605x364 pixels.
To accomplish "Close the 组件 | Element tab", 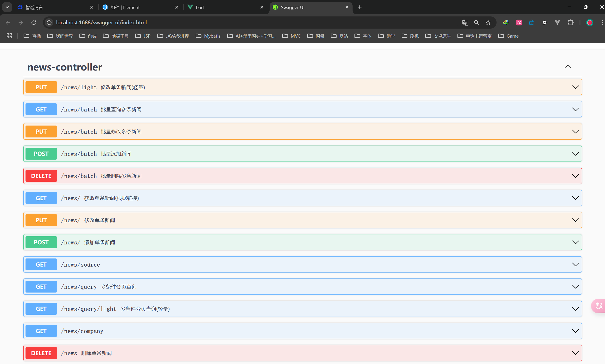I will tap(176, 7).
